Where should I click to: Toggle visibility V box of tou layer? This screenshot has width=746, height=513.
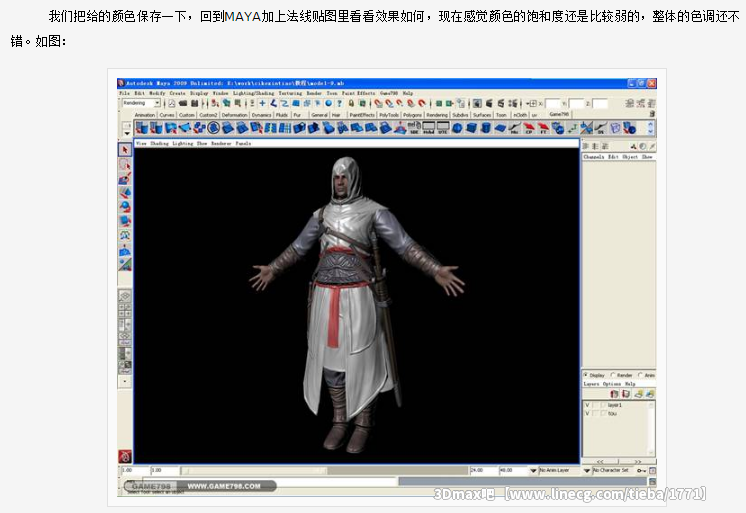click(587, 414)
